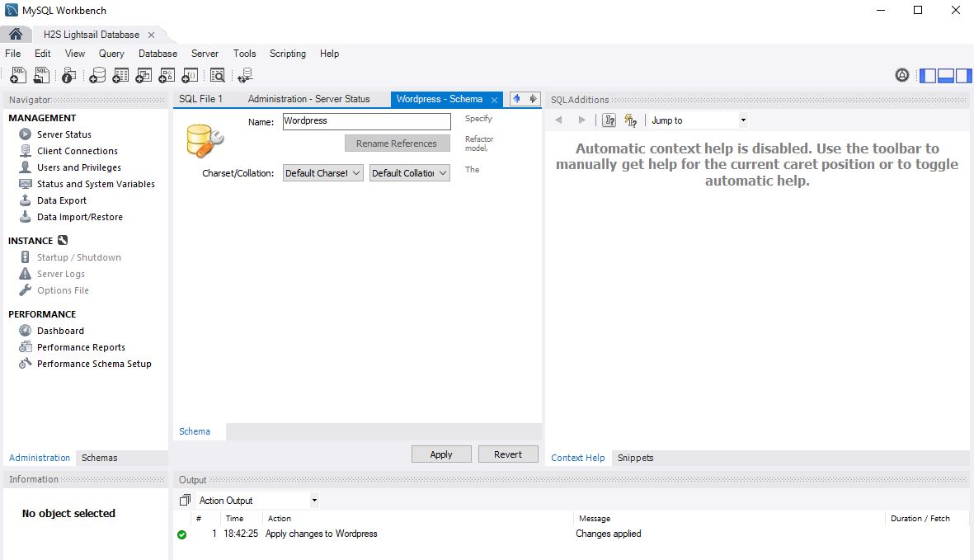This screenshot has height=560, width=974.
Task: Open the View menu
Action: coord(74,54)
